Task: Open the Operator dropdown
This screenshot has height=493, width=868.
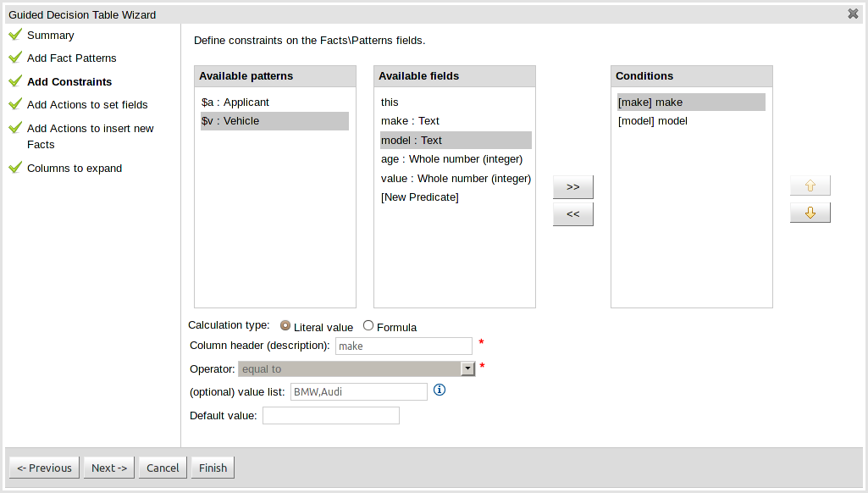Action: click(x=467, y=368)
